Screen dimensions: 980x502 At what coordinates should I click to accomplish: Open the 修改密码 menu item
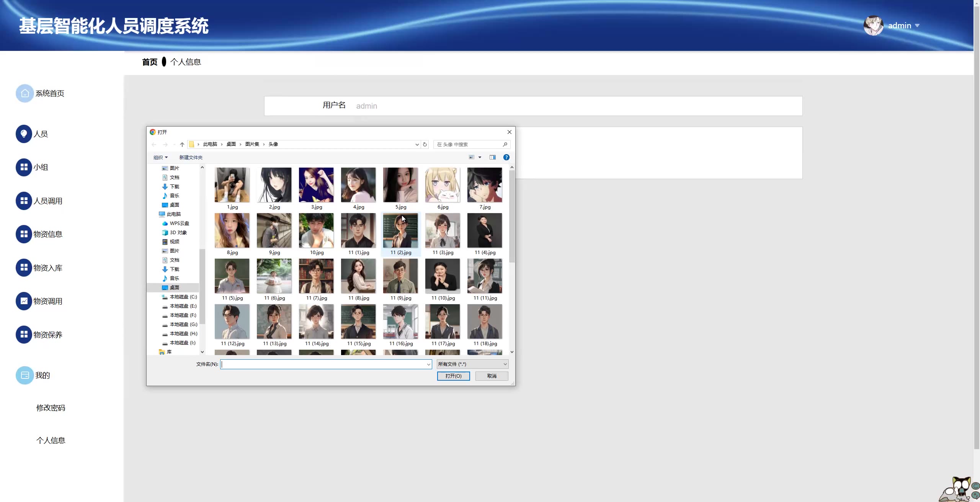pos(51,408)
